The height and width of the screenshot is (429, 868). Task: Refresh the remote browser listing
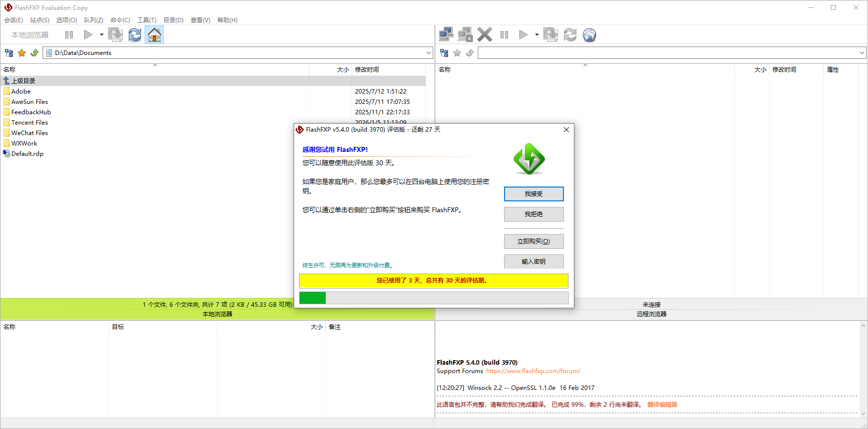click(570, 35)
